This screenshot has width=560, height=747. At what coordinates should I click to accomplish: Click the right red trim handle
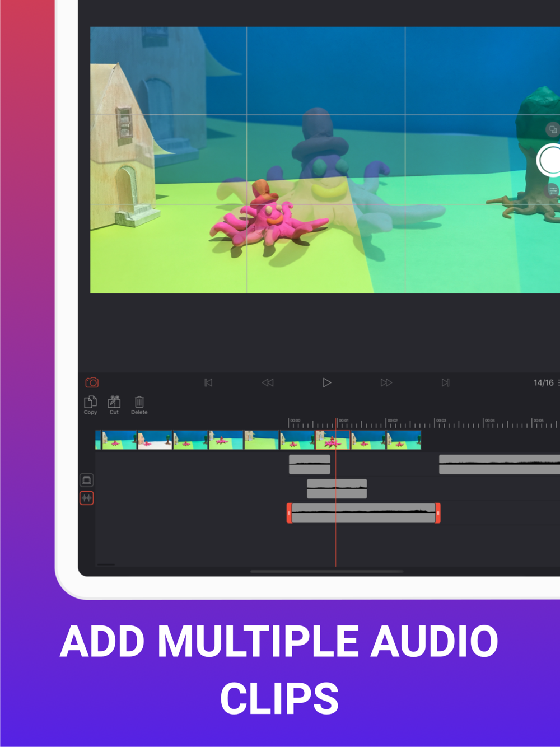tap(438, 513)
